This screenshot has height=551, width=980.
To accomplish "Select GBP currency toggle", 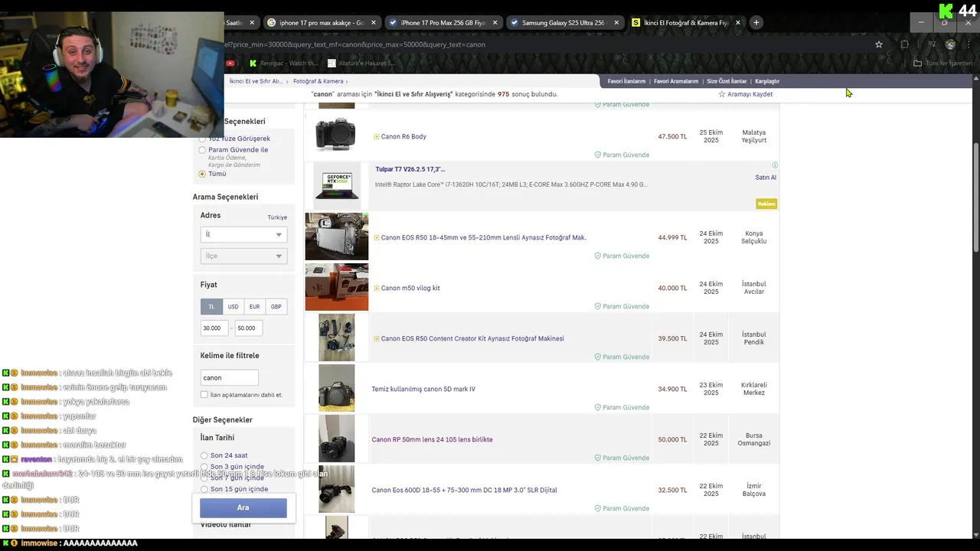I will (x=276, y=306).
